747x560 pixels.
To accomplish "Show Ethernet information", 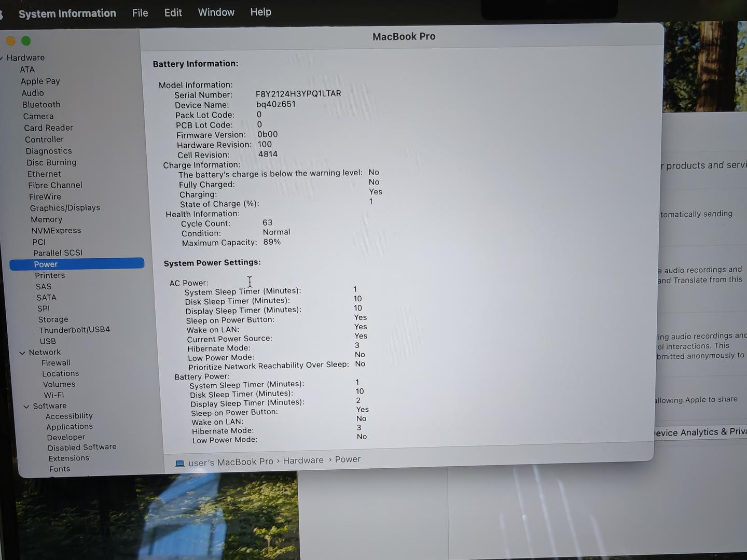I will coord(44,174).
